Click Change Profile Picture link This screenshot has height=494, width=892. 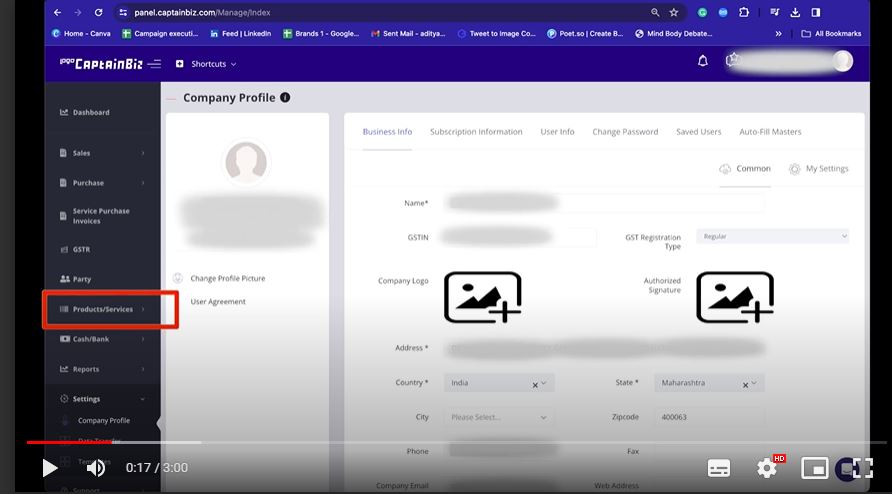[x=228, y=278]
